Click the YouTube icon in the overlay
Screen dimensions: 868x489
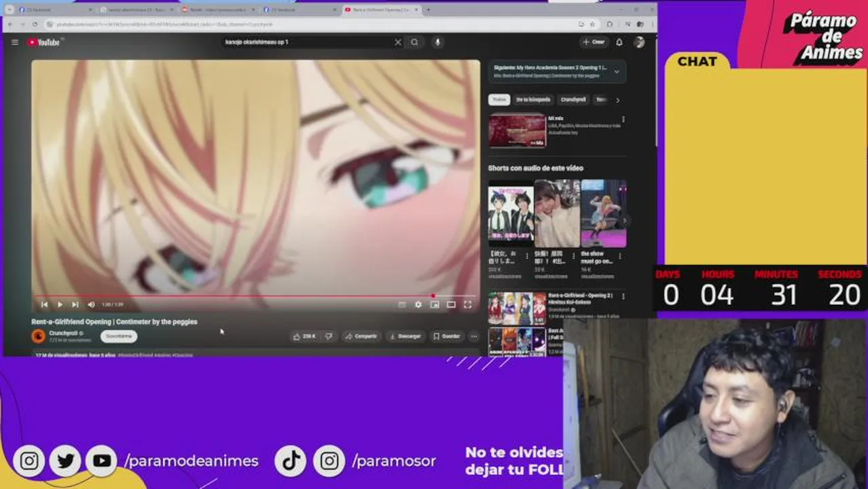point(102,461)
